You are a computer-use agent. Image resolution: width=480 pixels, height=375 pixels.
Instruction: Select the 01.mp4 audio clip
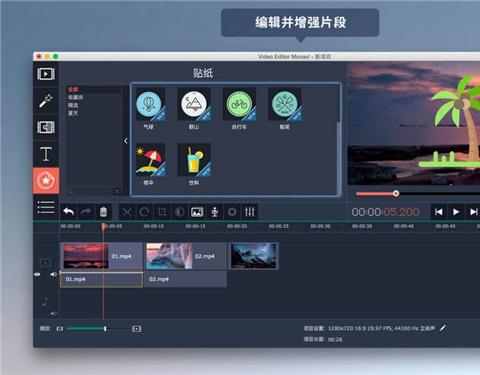pos(101,279)
